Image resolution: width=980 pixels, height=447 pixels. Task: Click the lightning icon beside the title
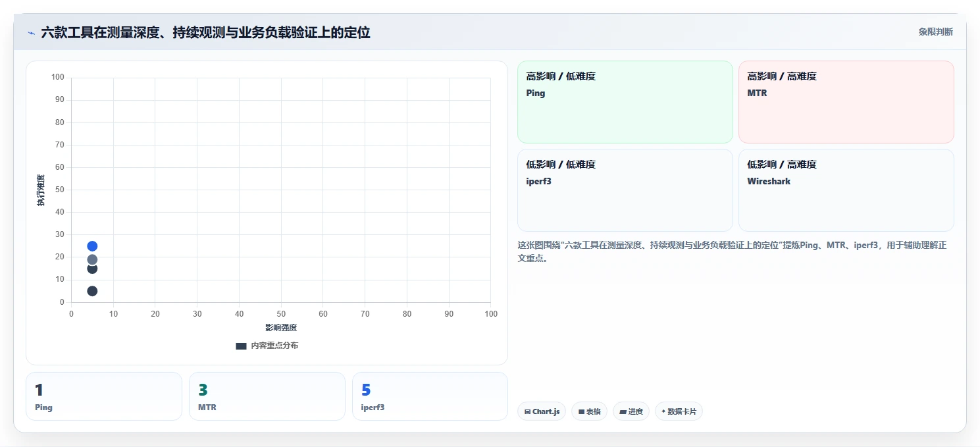coord(31,33)
